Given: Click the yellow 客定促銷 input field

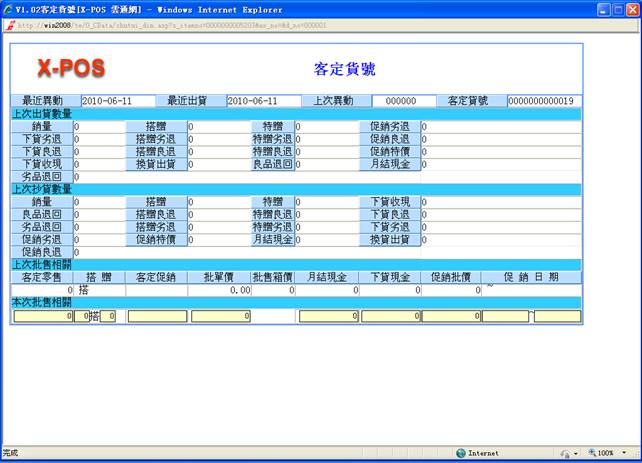Looking at the screenshot, I should point(156,316).
